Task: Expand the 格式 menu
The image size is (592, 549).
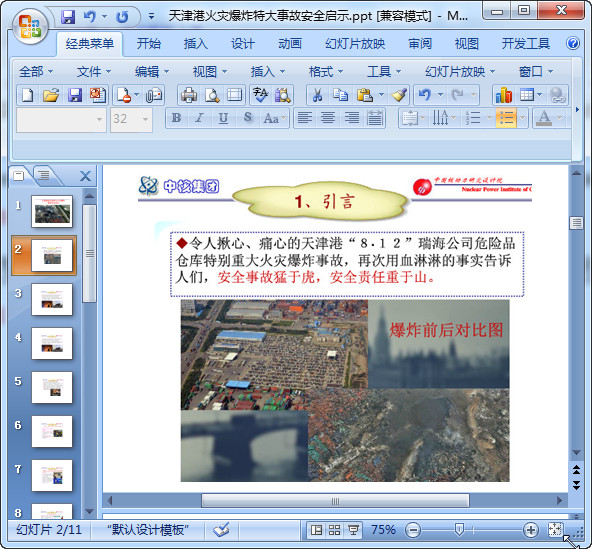Action: 325,71
